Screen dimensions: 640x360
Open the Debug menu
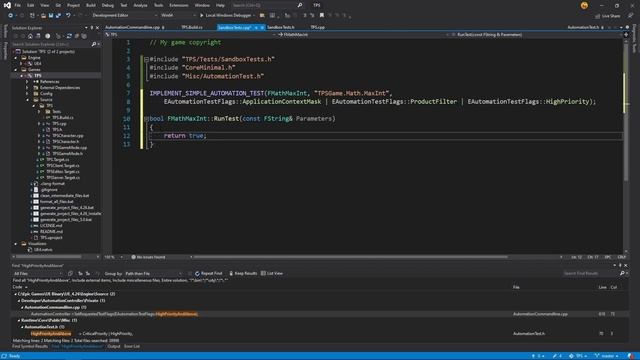coord(108,5)
